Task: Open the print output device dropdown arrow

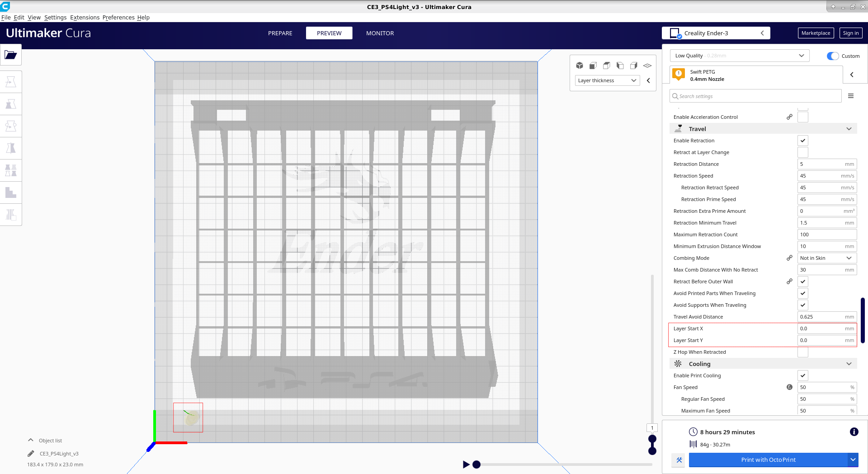Action: coord(853,460)
